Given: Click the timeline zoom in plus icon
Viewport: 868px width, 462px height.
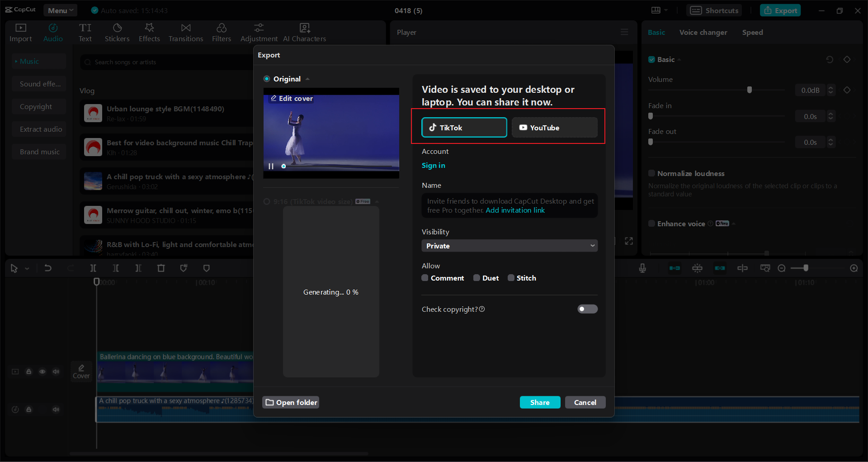Looking at the screenshot, I should [x=854, y=268].
